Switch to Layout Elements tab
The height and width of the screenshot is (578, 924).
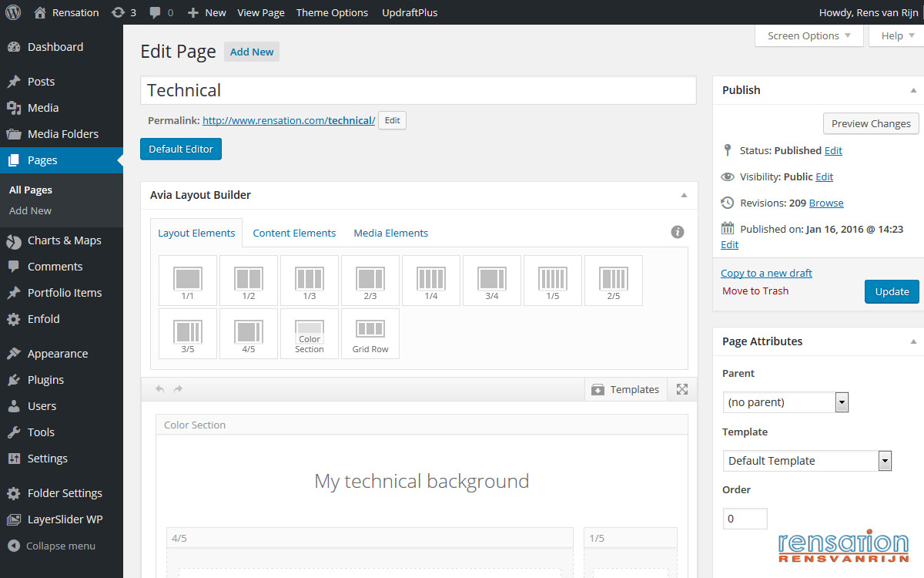(x=196, y=233)
